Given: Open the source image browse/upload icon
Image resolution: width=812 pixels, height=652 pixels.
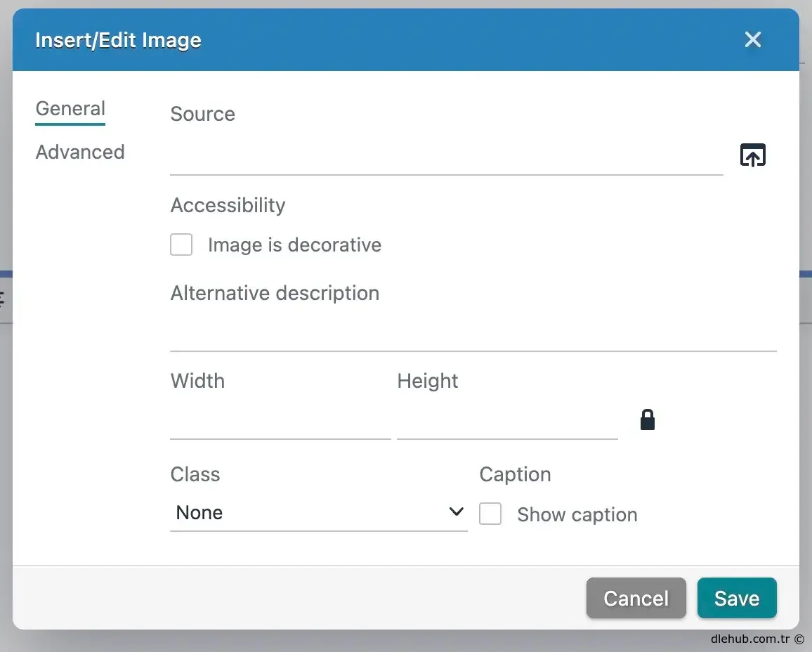Looking at the screenshot, I should [752, 155].
